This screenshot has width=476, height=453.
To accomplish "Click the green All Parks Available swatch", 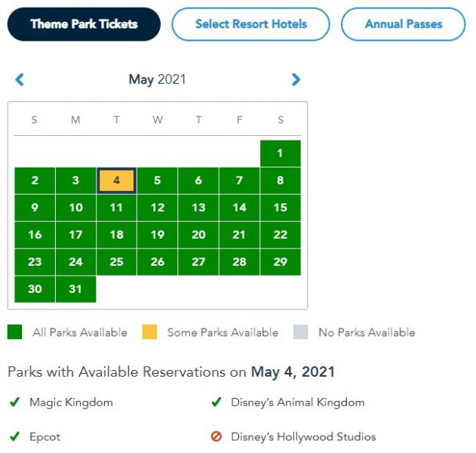I will click(14, 331).
